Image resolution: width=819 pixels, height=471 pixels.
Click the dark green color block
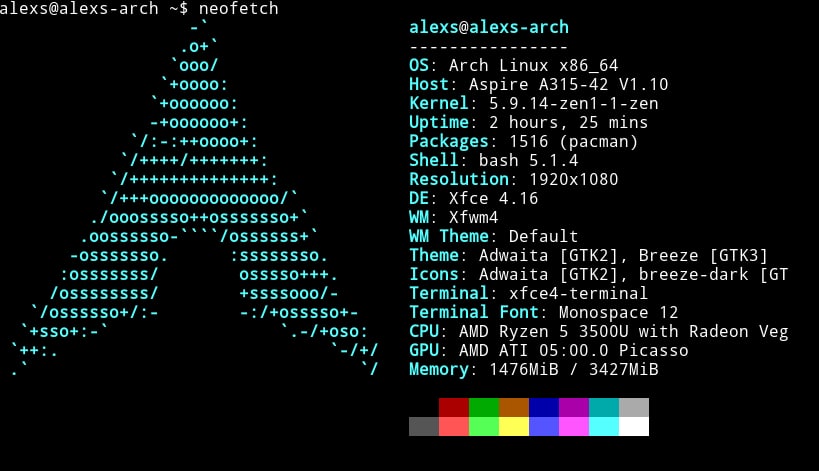[484, 407]
